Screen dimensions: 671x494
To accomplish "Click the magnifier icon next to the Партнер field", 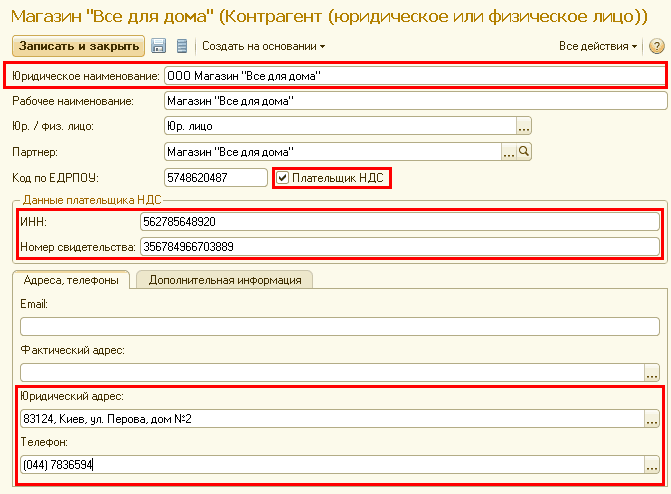I will point(524,152).
